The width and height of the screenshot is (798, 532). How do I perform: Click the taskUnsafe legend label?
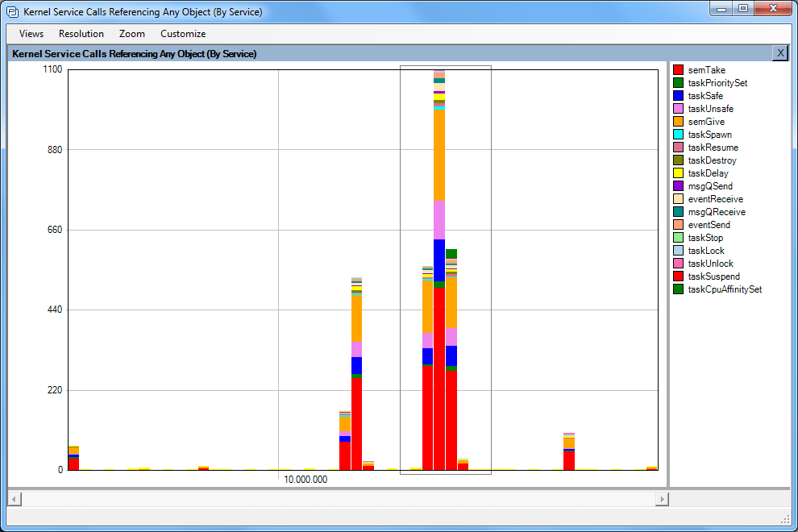(710, 109)
